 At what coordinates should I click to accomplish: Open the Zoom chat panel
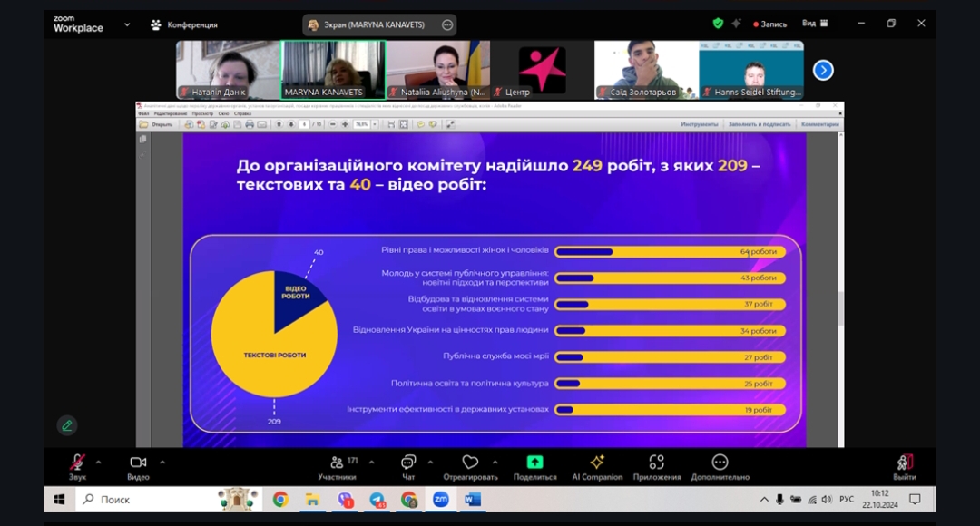(x=408, y=465)
